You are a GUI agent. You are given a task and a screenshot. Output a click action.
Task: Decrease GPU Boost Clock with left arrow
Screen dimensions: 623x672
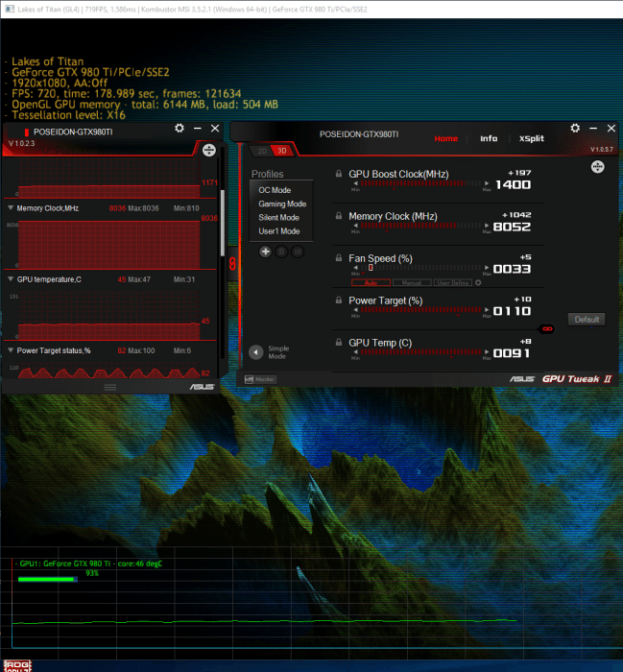355,183
